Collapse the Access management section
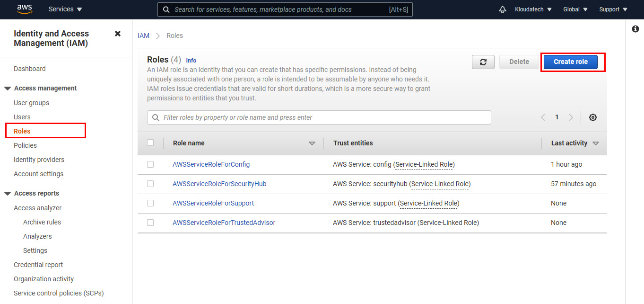Image resolution: width=644 pixels, height=304 pixels. click(8, 89)
